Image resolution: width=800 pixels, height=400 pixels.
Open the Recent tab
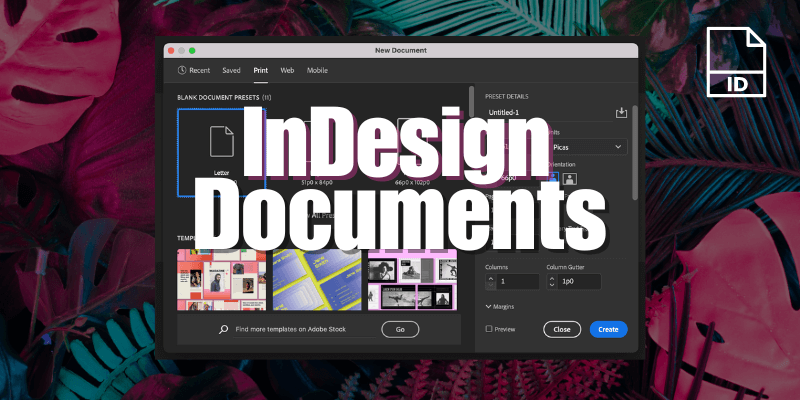[x=194, y=70]
